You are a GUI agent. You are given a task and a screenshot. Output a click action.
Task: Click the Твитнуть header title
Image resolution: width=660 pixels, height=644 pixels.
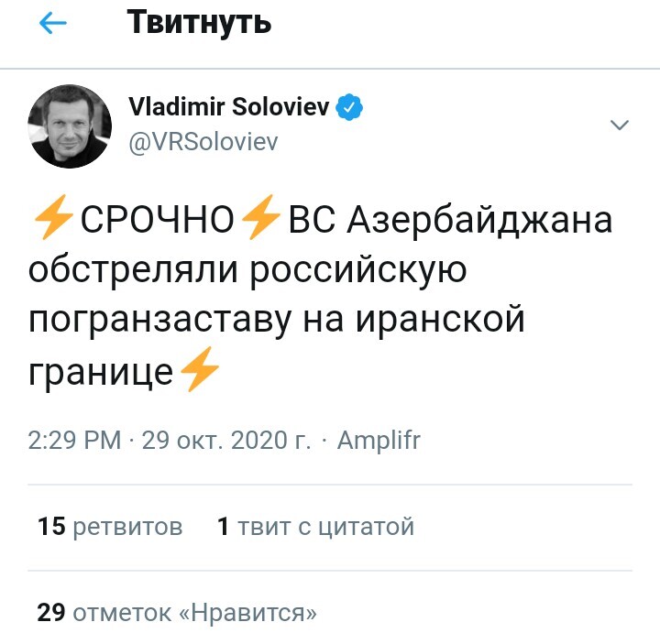point(199,22)
